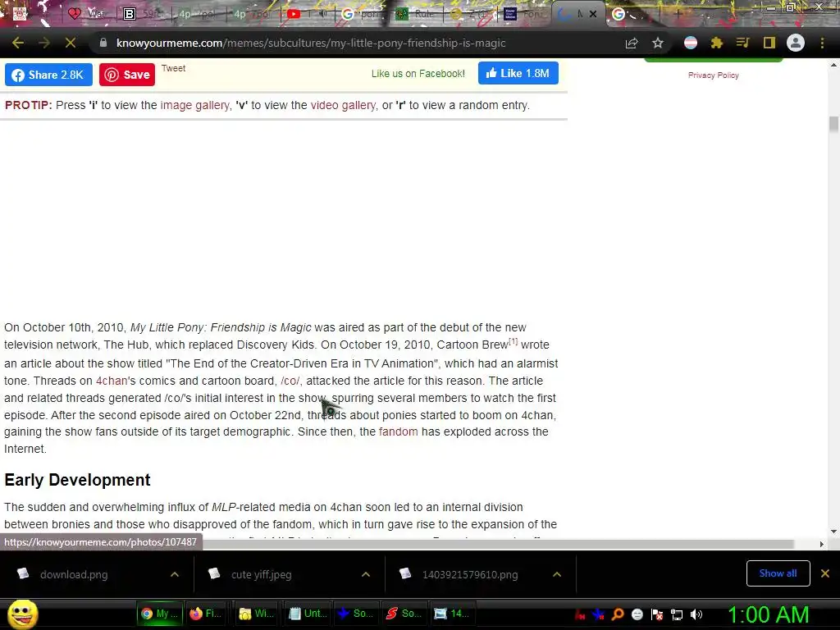Open the share page icon in address bar
The image size is (840, 630).
[x=632, y=43]
